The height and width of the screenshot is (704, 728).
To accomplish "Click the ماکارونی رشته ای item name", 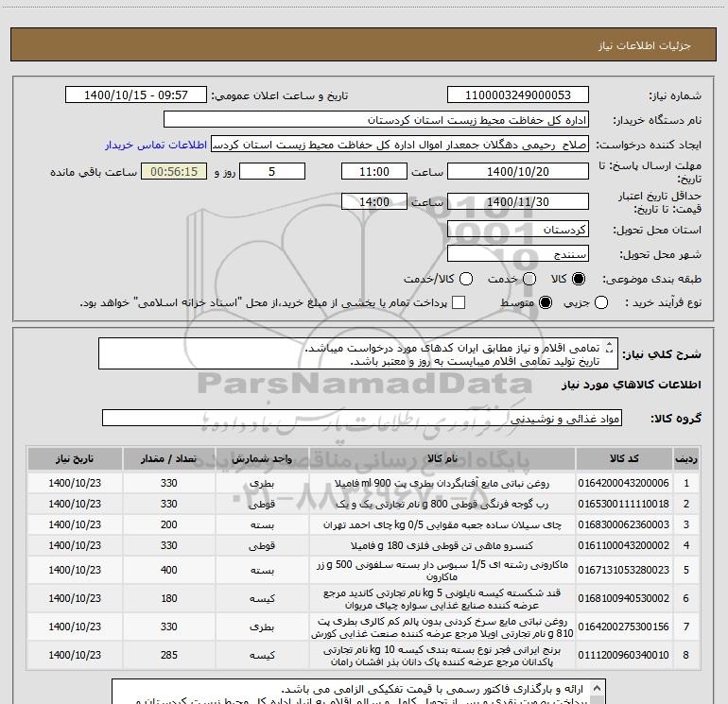I will click(x=442, y=571).
